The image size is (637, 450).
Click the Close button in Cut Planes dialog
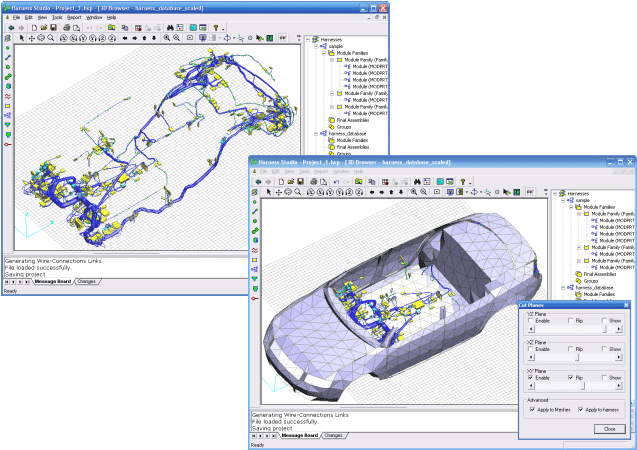point(609,429)
